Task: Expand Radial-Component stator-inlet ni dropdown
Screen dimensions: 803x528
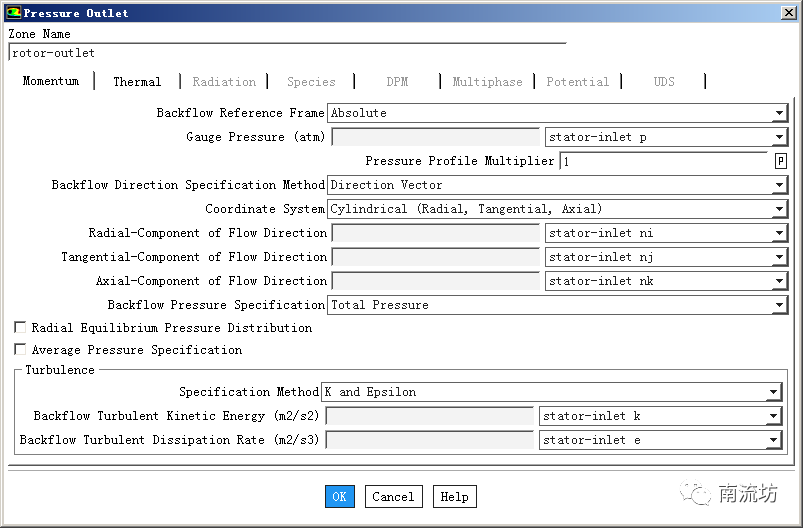Action: click(x=778, y=233)
